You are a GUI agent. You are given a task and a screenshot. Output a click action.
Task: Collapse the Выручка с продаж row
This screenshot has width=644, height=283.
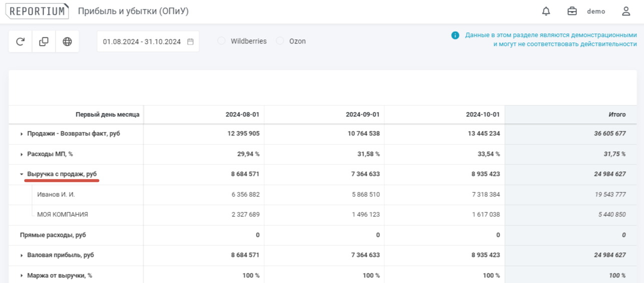pyautogui.click(x=22, y=174)
